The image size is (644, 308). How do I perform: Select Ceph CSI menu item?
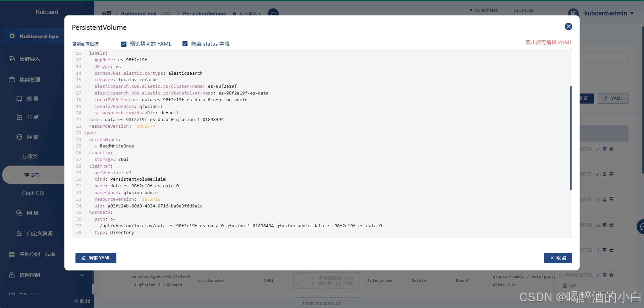coord(33,193)
